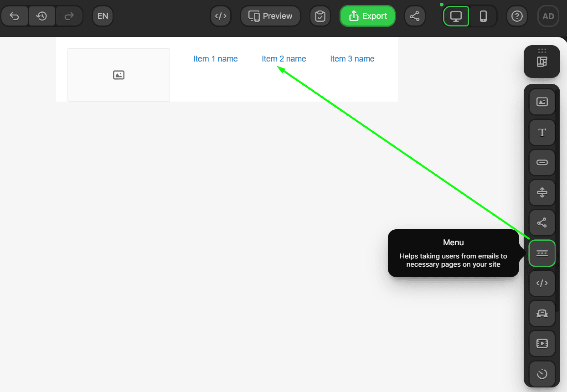
Task: Click the Preview button
Action: [x=270, y=16]
